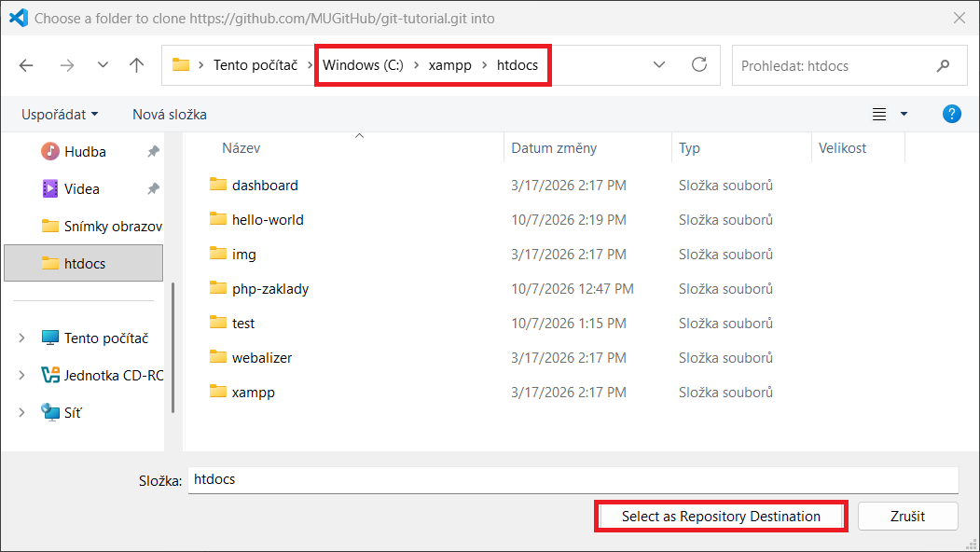The image size is (980, 552).
Task: Select htdocs in the navigation pane
Action: [x=84, y=263]
